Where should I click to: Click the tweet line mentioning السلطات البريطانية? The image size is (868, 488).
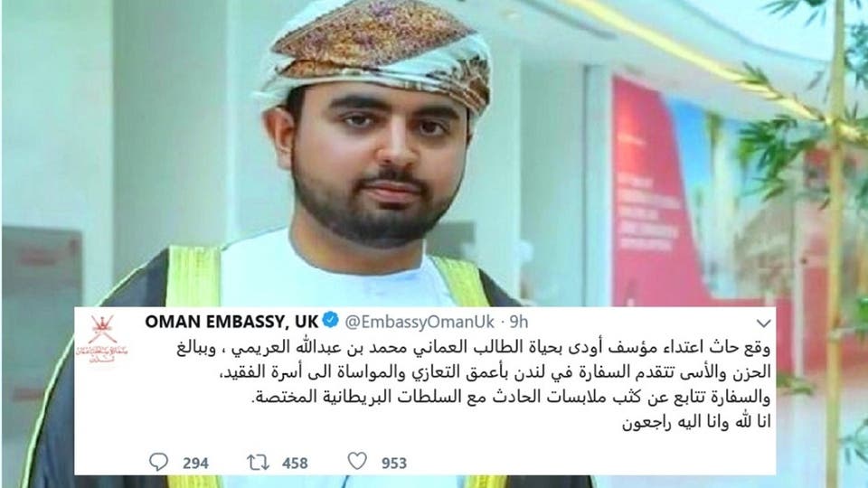pos(511,398)
